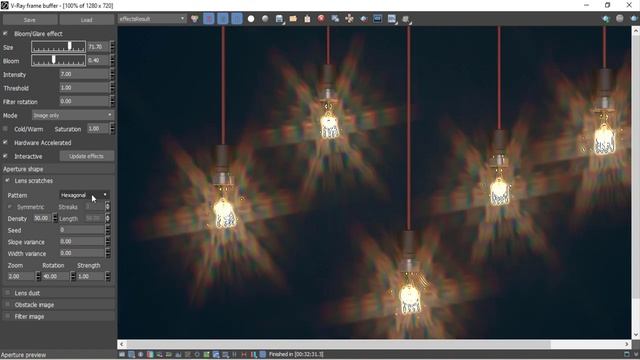The width and height of the screenshot is (640, 360).
Task: Click the Strength field showing 1.00
Action: click(x=91, y=276)
